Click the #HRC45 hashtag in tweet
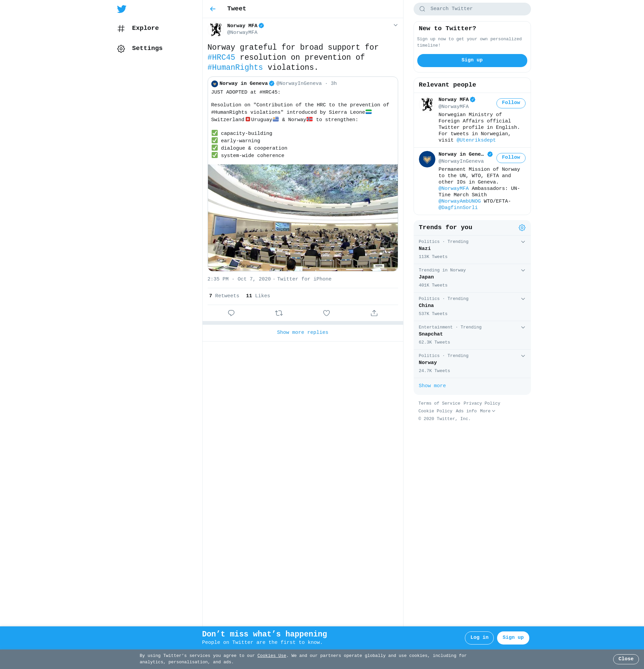This screenshot has width=644, height=669. click(221, 57)
